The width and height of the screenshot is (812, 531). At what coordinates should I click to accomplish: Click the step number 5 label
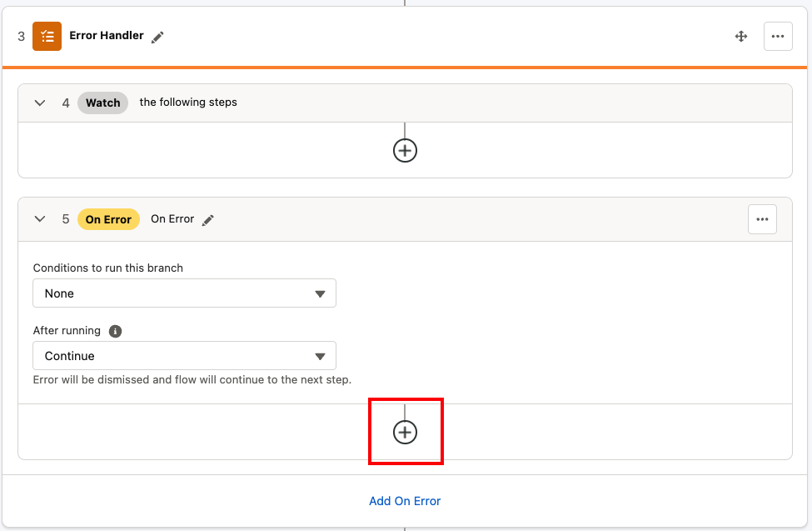(x=66, y=219)
